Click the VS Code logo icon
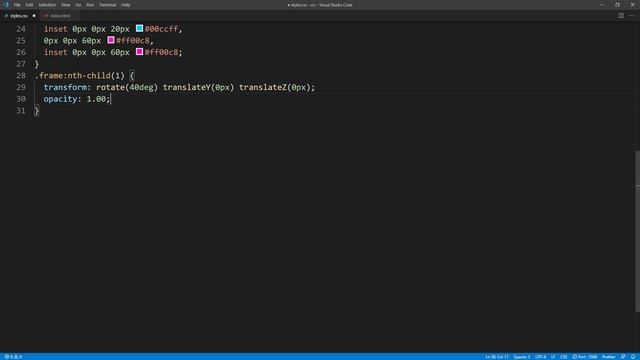Image resolution: width=640 pixels, height=360 pixels. click(x=6, y=5)
